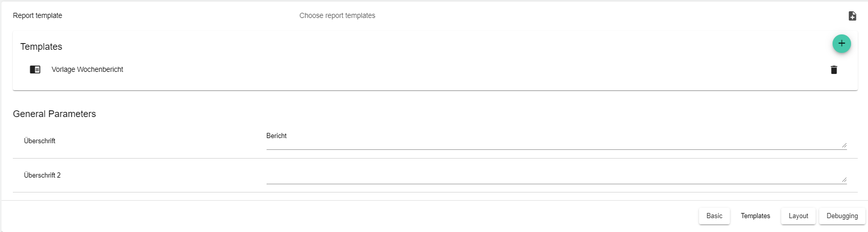Show the Debugging tab
The image size is (868, 232).
click(x=842, y=216)
